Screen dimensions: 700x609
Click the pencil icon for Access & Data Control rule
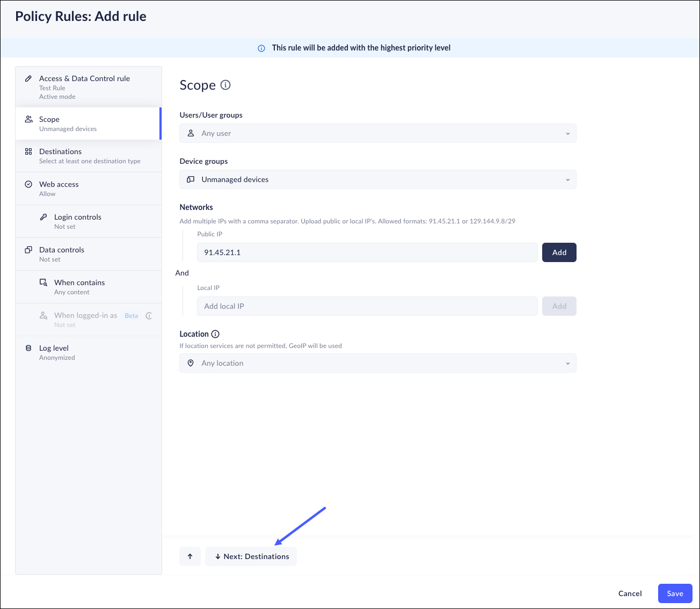coord(28,78)
